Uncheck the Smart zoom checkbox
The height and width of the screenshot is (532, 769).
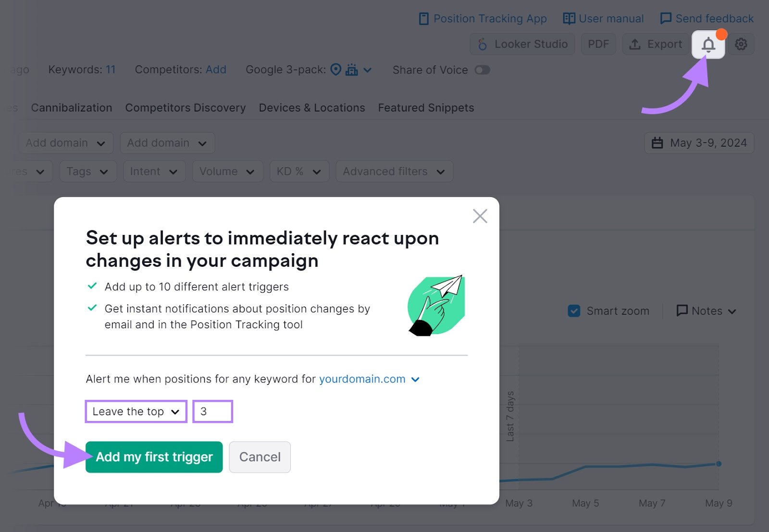pos(574,311)
